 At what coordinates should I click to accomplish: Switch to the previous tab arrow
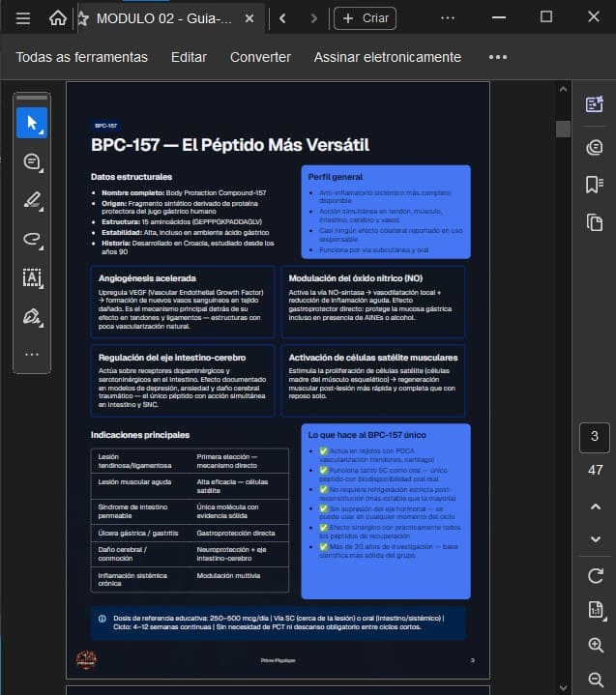coord(282,18)
